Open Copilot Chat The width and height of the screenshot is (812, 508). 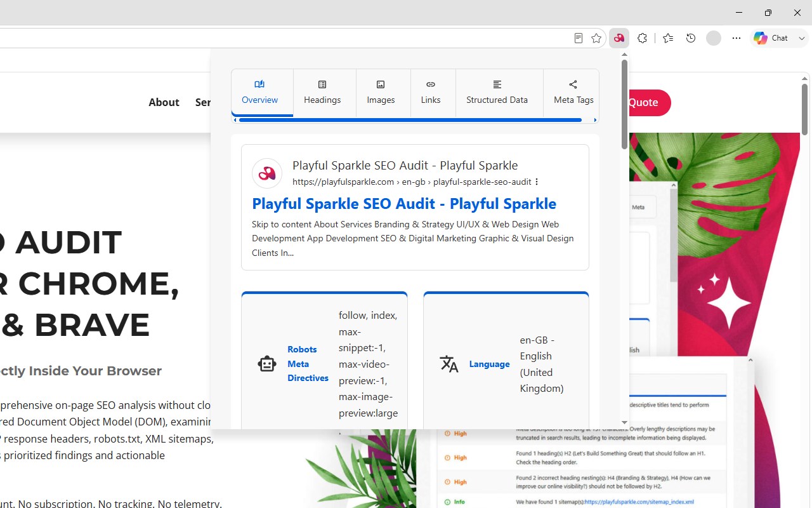tap(771, 38)
